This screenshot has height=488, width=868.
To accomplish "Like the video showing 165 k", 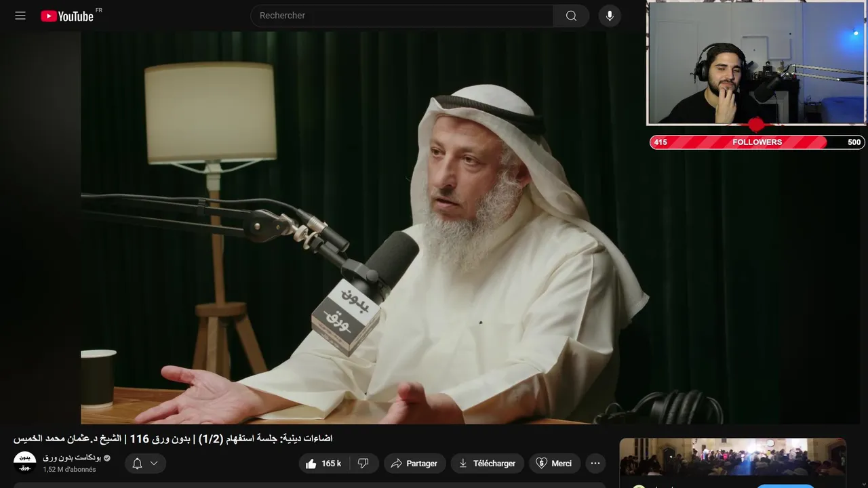I will click(x=323, y=464).
